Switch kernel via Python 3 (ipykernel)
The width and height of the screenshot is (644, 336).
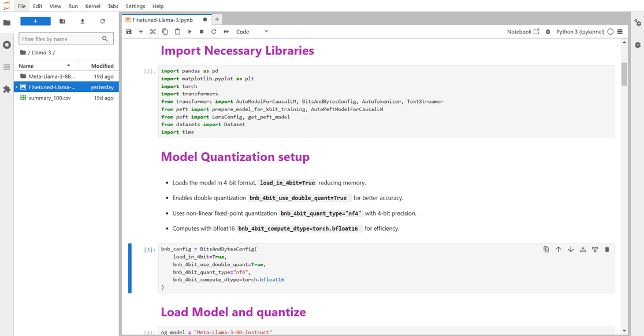(x=580, y=32)
